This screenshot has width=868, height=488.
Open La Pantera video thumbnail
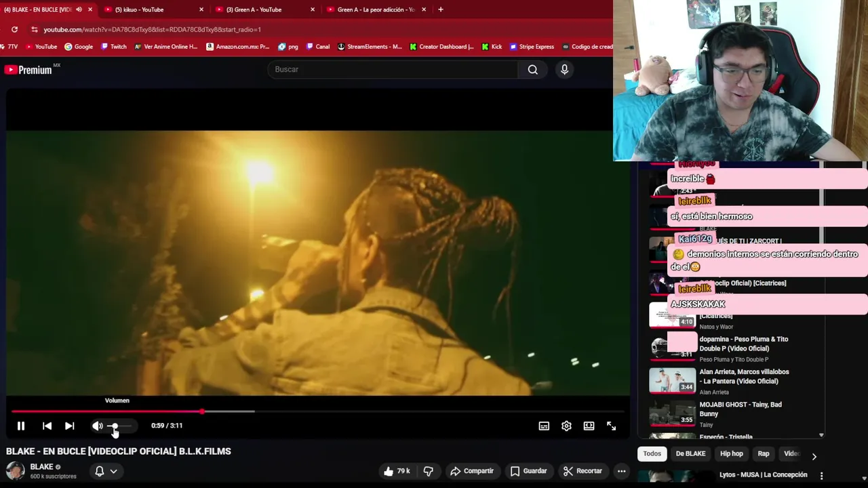[673, 380]
